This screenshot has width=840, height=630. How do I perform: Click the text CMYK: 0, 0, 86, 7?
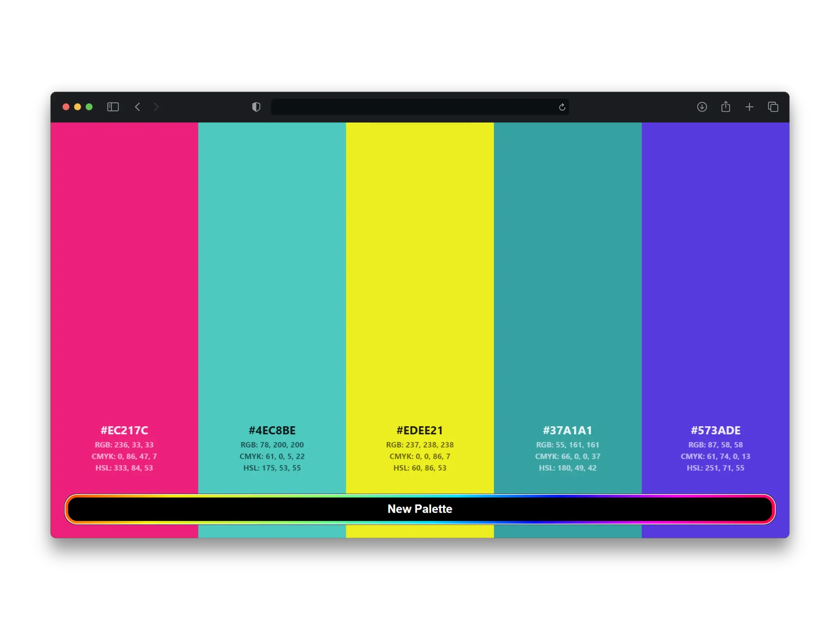(420, 456)
